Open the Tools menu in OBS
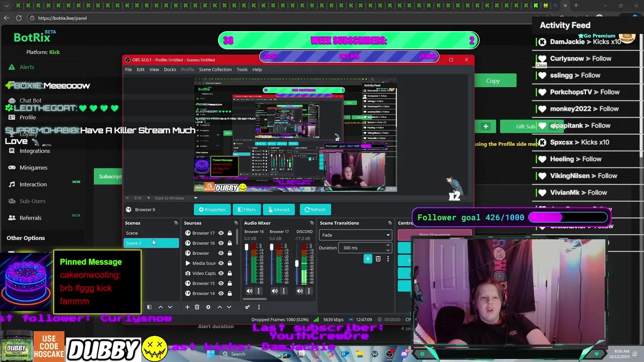The height and width of the screenshot is (362, 644). [242, 69]
